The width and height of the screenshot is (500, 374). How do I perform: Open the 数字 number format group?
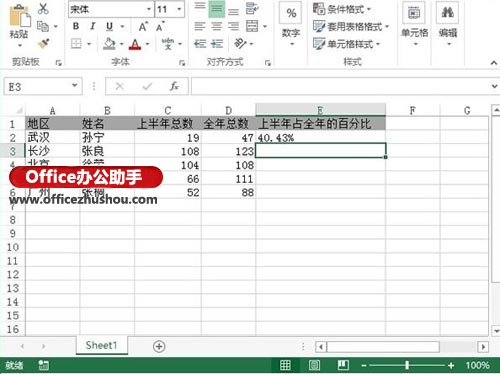[x=291, y=24]
